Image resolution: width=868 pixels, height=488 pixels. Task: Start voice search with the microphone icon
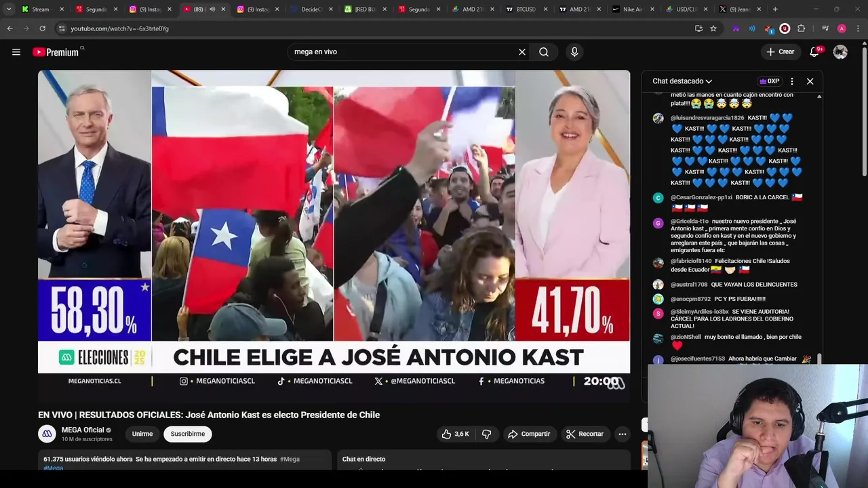point(574,52)
